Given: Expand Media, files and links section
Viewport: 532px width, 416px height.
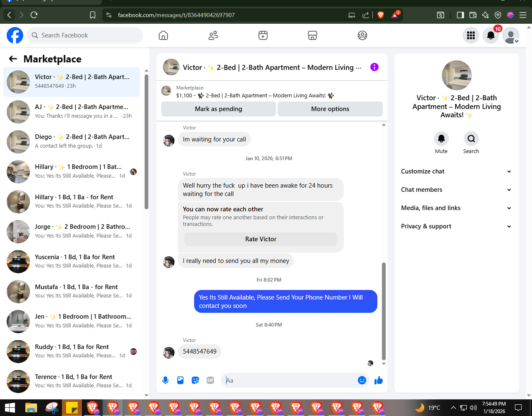Looking at the screenshot, I should [x=456, y=208].
